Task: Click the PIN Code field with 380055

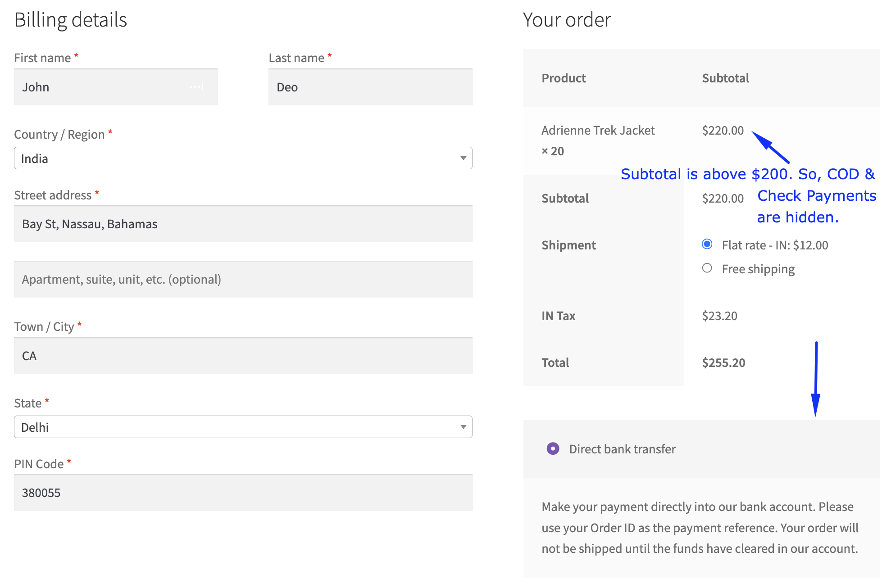Action: 243,493
